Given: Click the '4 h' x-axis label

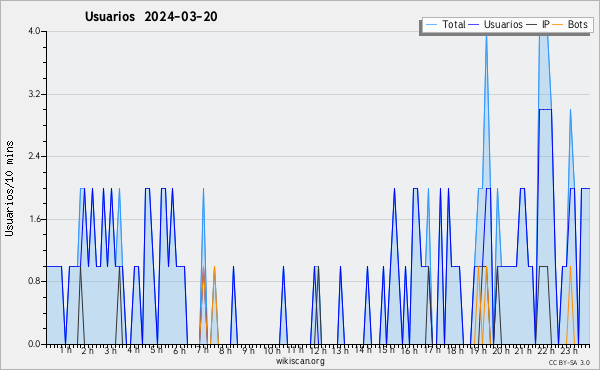Looking at the screenshot, I should (x=133, y=350).
